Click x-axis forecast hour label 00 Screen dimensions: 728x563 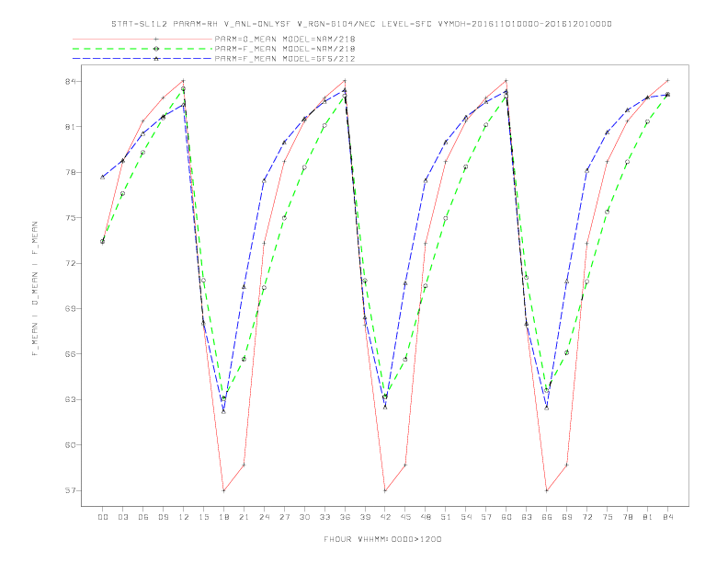[x=103, y=517]
